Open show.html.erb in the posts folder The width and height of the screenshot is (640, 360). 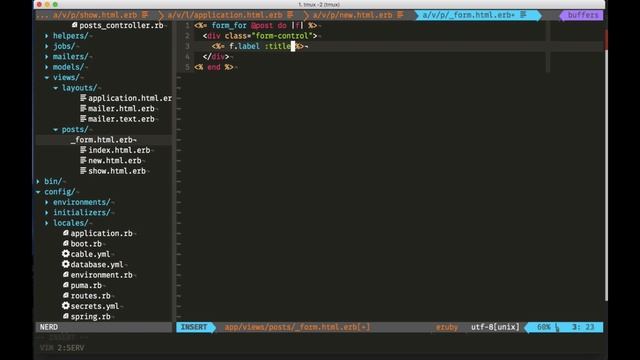(x=117, y=171)
